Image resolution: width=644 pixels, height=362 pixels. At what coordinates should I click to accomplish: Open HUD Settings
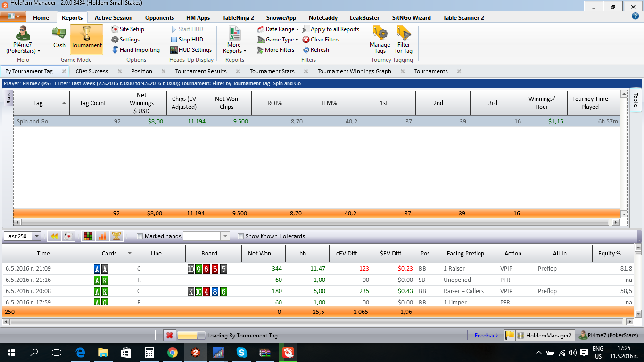(191, 50)
